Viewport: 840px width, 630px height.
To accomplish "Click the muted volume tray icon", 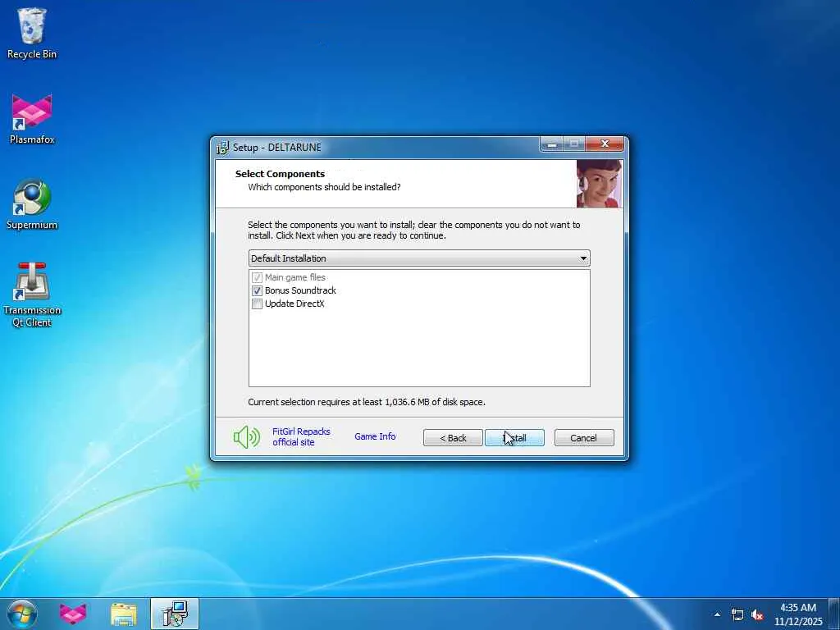I will [757, 614].
